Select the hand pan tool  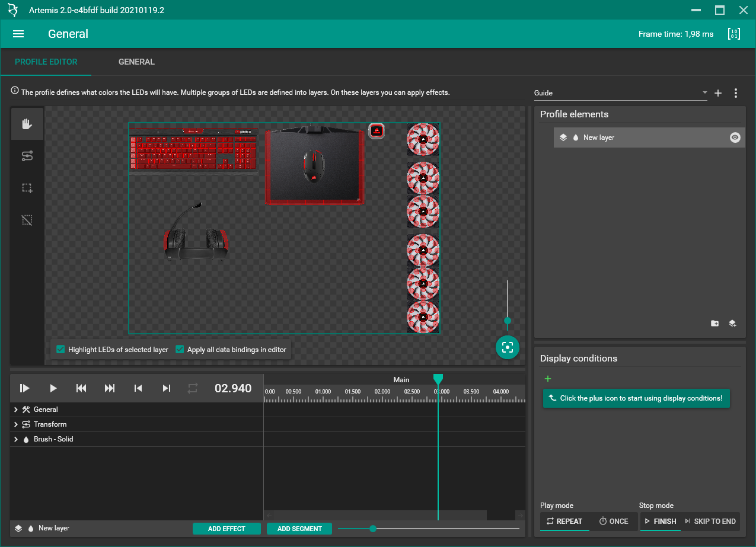pos(27,124)
